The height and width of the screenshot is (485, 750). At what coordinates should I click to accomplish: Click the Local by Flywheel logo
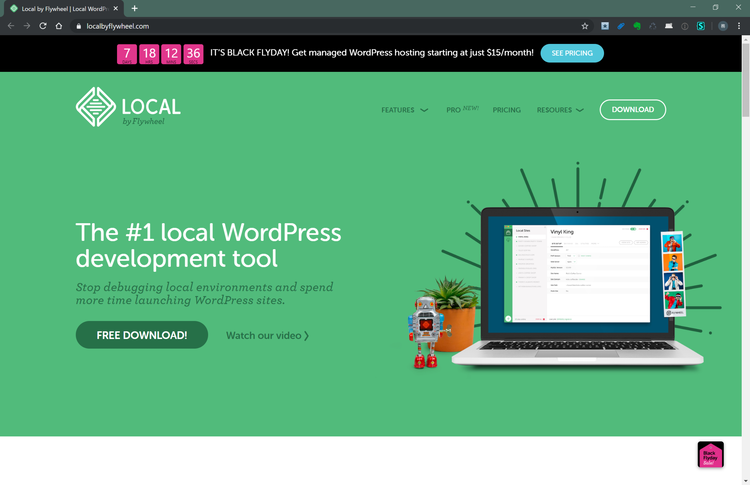click(x=128, y=108)
